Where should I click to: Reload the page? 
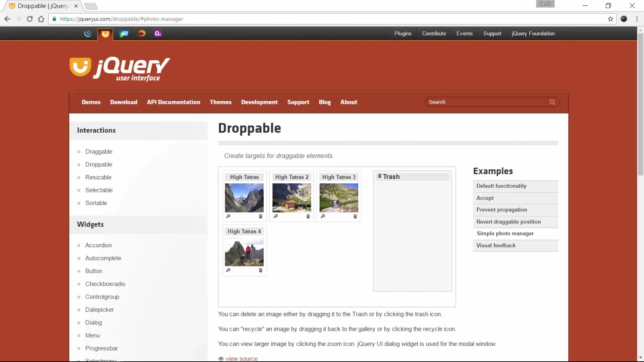[30, 19]
